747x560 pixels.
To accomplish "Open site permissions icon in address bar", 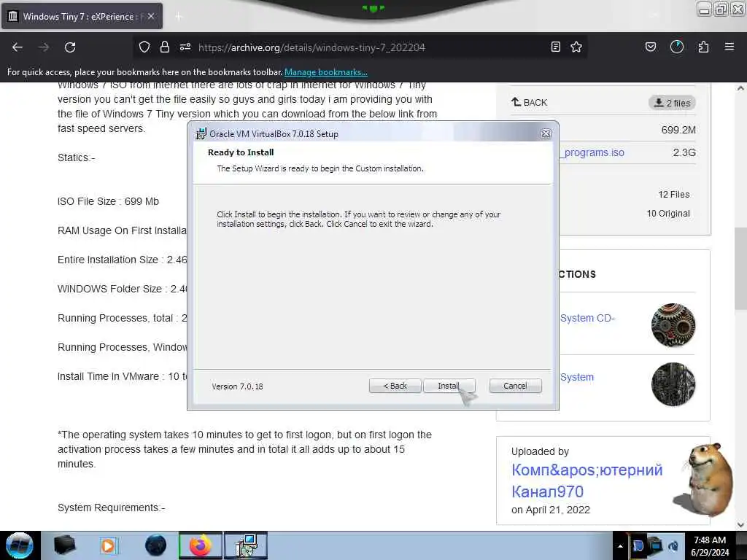I will pyautogui.click(x=185, y=47).
